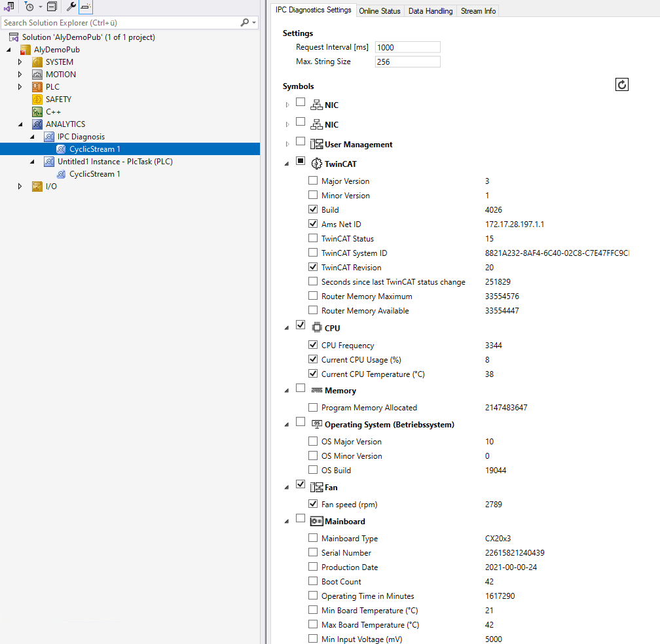
Task: Click the first NIC network icon
Action: pyautogui.click(x=317, y=104)
